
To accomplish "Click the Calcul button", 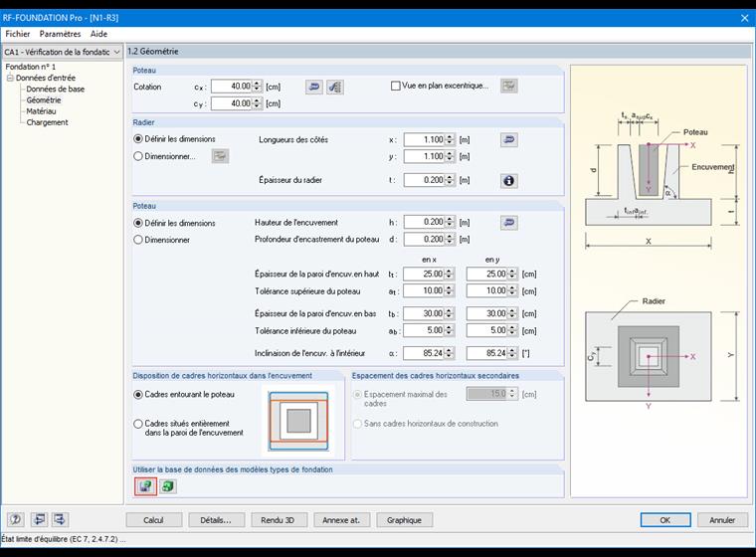I will pyautogui.click(x=154, y=520).
